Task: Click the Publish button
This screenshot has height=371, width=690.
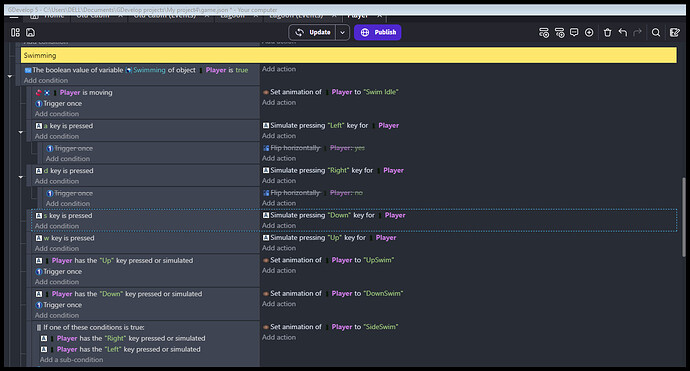Action: point(378,33)
